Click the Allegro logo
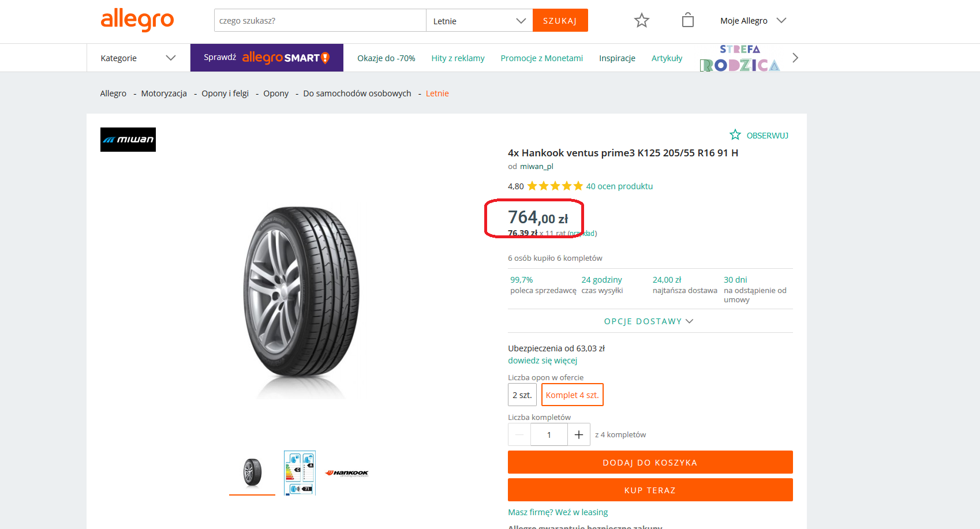This screenshot has height=529, width=980. pyautogui.click(x=137, y=20)
